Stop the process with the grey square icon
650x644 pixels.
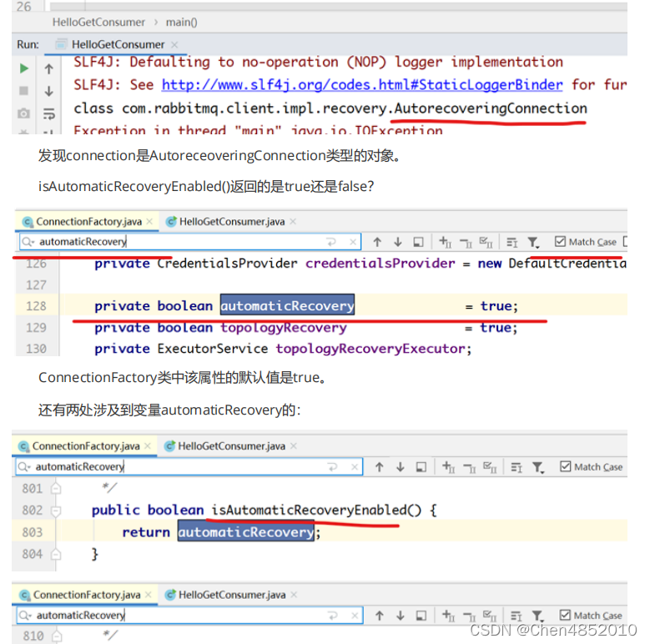pos(24,91)
